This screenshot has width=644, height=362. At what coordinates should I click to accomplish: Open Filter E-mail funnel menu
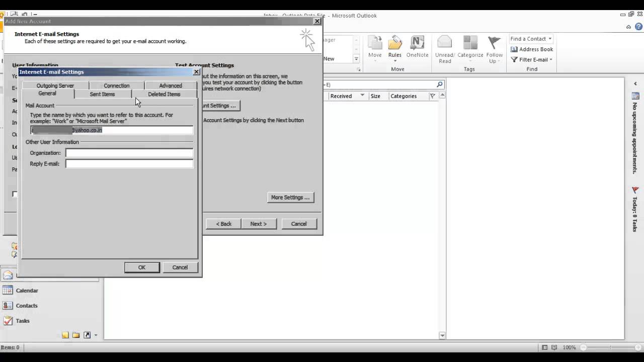532,59
